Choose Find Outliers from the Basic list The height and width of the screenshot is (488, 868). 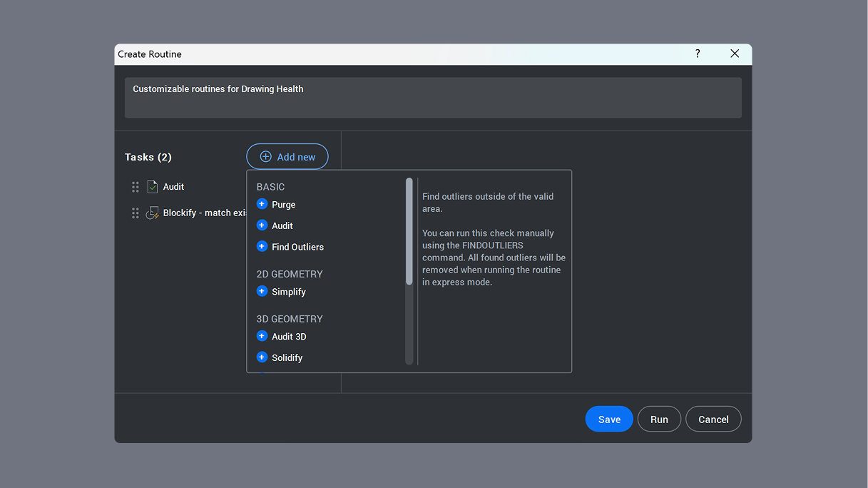297,247
